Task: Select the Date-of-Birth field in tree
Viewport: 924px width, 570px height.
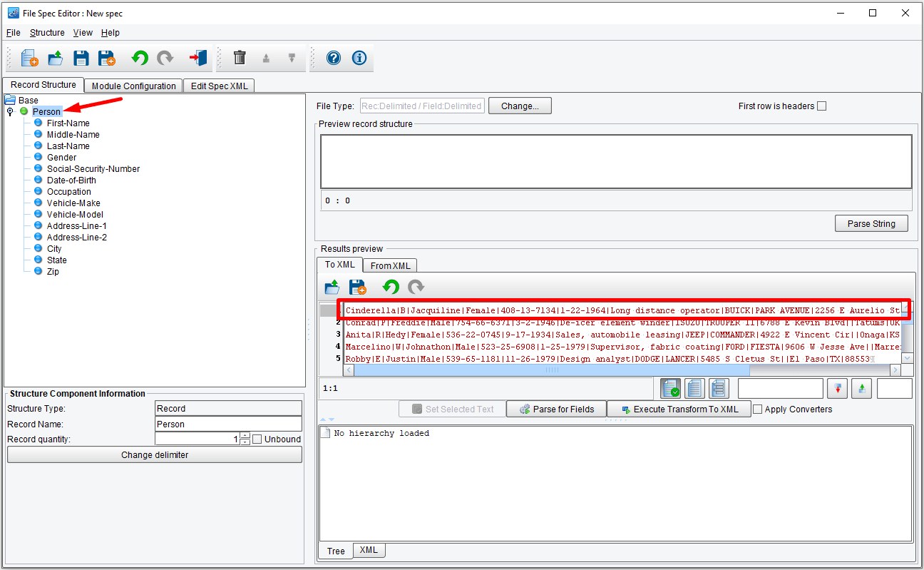Action: pyautogui.click(x=71, y=180)
